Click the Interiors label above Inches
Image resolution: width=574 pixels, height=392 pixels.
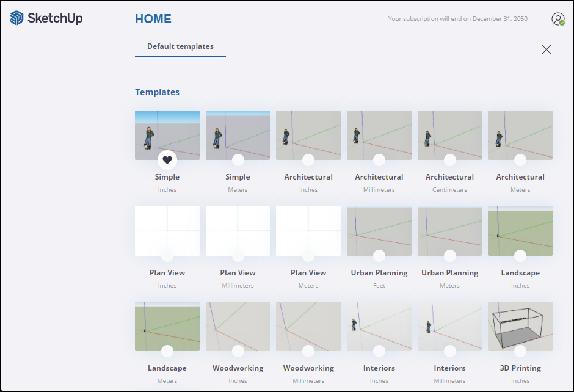[379, 368]
